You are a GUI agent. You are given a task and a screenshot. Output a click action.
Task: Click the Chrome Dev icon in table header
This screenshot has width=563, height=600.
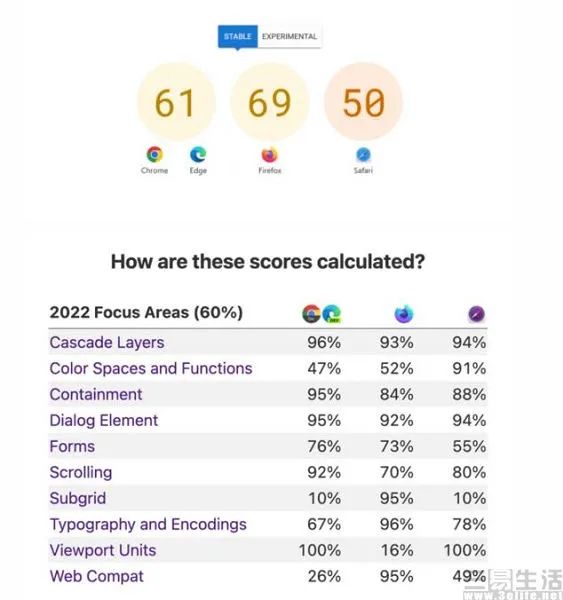point(311,314)
